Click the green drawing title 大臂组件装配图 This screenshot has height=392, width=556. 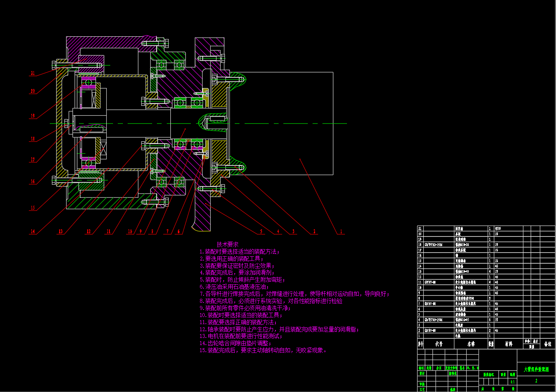pyautogui.click(x=536, y=369)
